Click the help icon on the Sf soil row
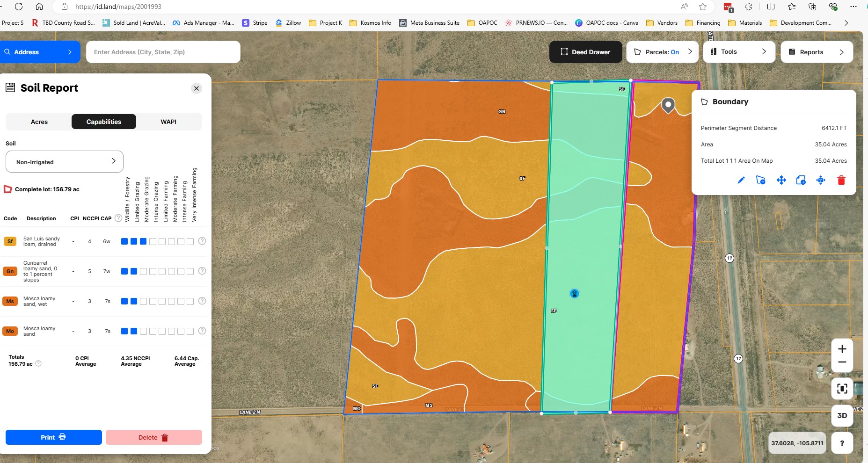The width and height of the screenshot is (868, 463). [x=202, y=241]
